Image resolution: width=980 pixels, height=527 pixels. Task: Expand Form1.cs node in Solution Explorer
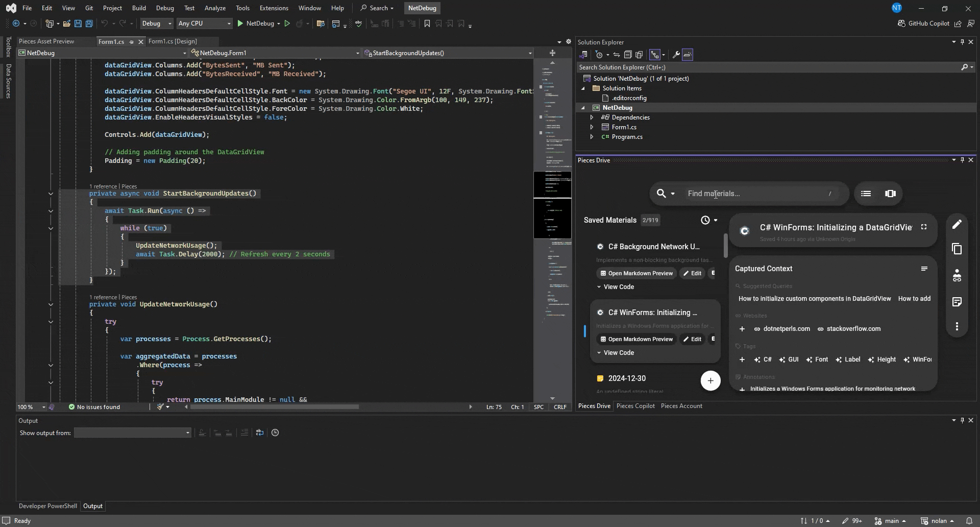pyautogui.click(x=592, y=127)
